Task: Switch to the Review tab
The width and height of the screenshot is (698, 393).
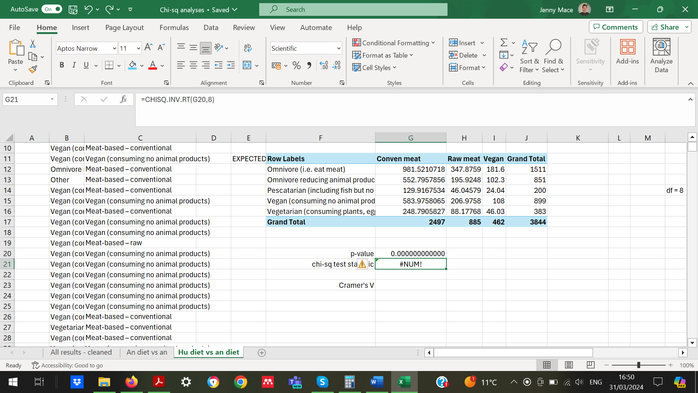Action: [x=243, y=28]
